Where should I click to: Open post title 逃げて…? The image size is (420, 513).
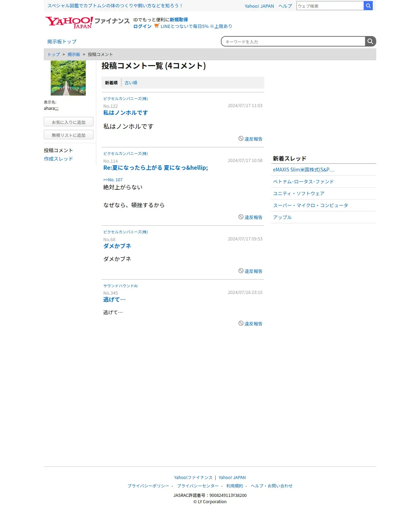point(114,300)
